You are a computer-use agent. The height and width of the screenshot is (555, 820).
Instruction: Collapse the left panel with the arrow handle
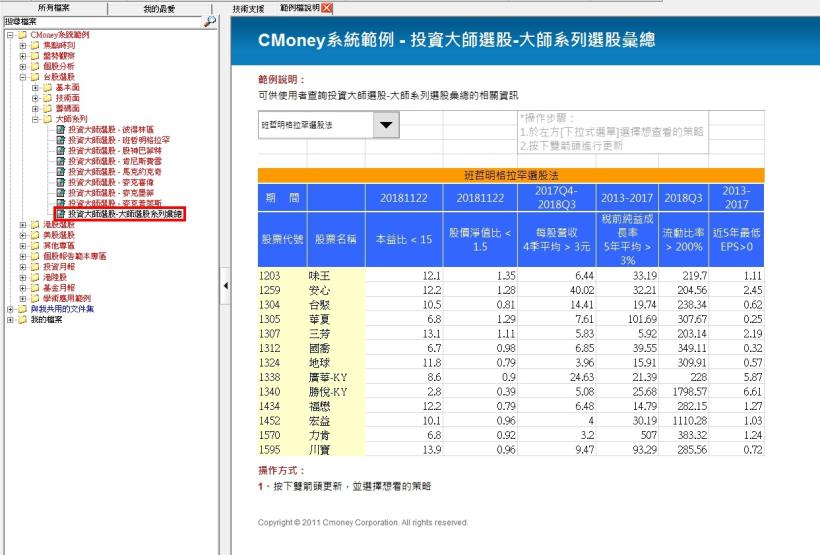point(225,286)
